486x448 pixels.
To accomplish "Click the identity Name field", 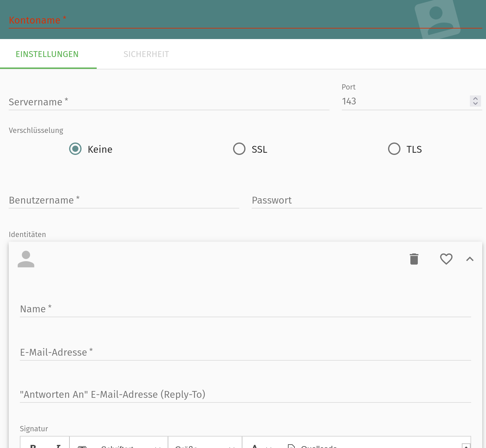I will [x=245, y=309].
